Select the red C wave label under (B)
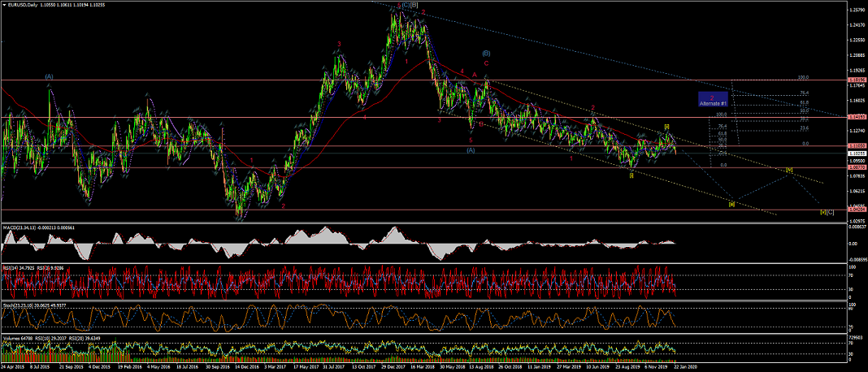The width and height of the screenshot is (868, 372). tap(486, 63)
